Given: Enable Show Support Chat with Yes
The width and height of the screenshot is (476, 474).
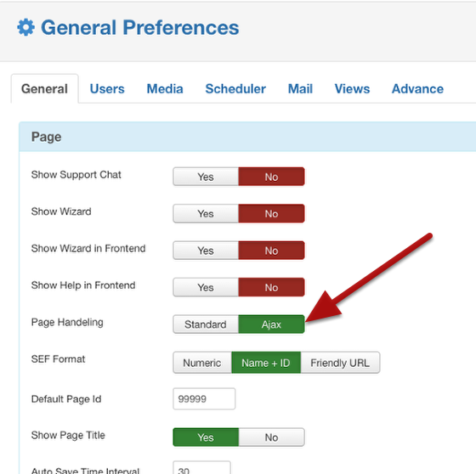Looking at the screenshot, I should point(206,177).
